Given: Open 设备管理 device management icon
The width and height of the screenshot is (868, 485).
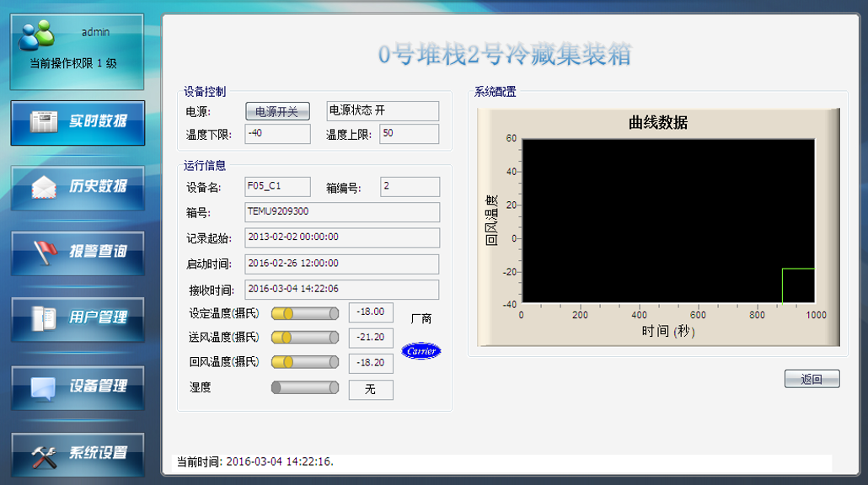Looking at the screenshot, I should click(44, 386).
